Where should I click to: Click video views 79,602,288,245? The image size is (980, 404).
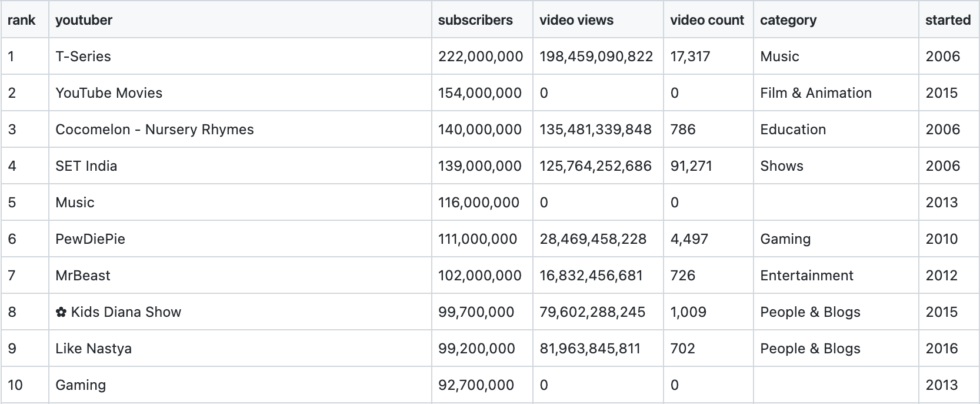592,312
